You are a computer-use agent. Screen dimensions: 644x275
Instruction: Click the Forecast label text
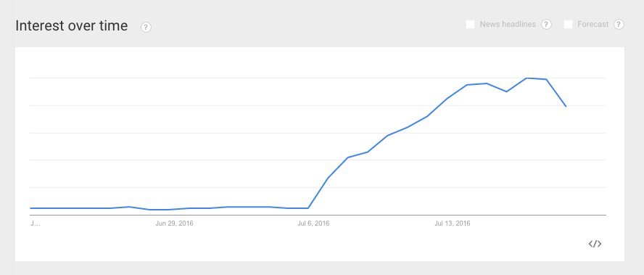[x=593, y=24]
